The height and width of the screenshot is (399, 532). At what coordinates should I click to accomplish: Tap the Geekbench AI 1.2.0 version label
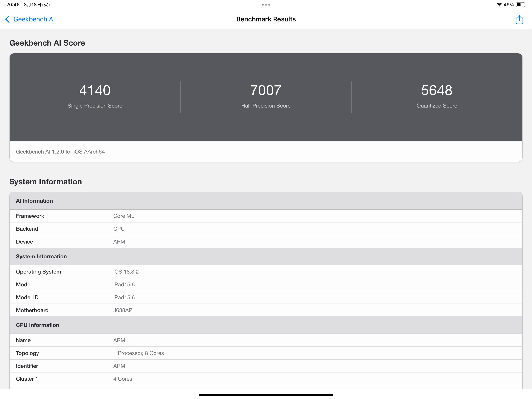pyautogui.click(x=60, y=152)
